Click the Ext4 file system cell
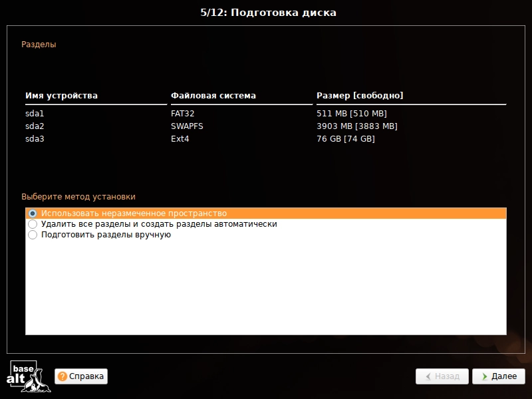Image resolution: width=532 pixels, height=399 pixels. coord(180,139)
